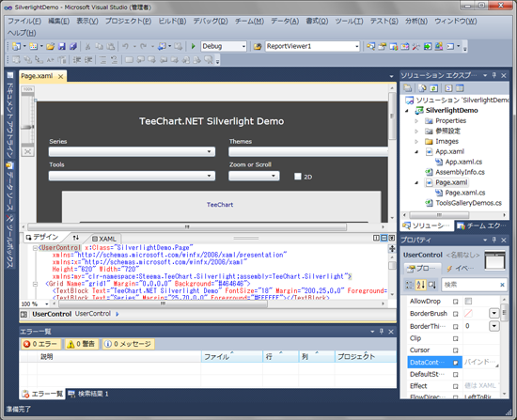This screenshot has height=420, width=517.
Task: Click Show All Files in Solution Explorer toolbar
Action: pyautogui.click(x=422, y=88)
